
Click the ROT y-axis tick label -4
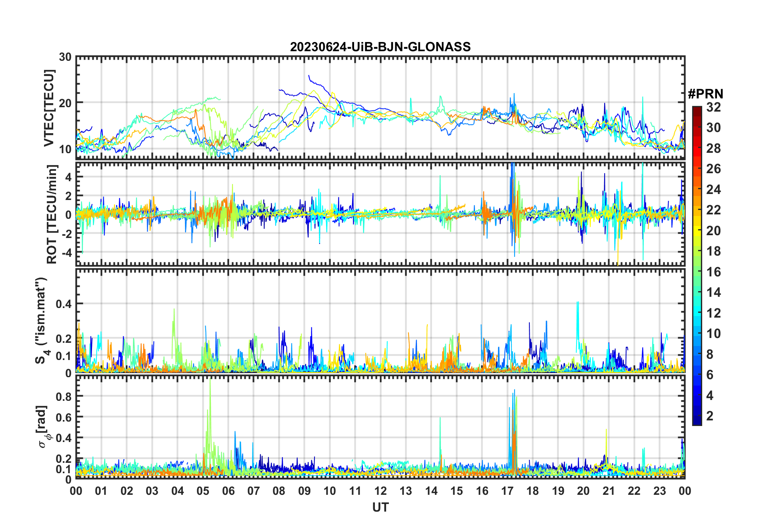tap(65, 253)
